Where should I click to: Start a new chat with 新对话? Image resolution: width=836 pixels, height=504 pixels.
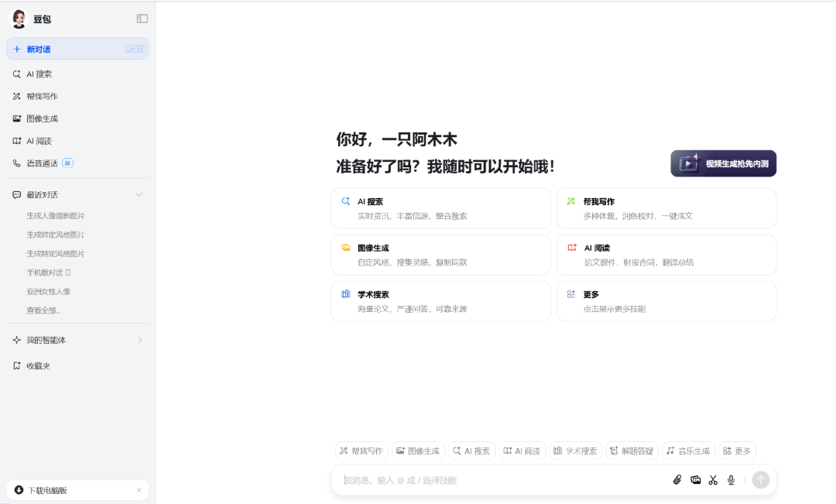coord(78,49)
